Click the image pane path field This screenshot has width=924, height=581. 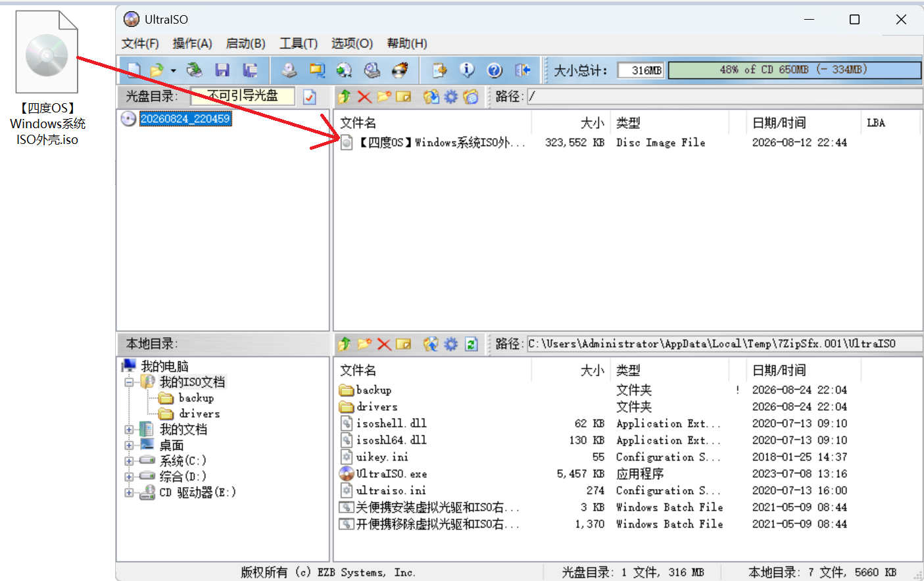pos(725,97)
